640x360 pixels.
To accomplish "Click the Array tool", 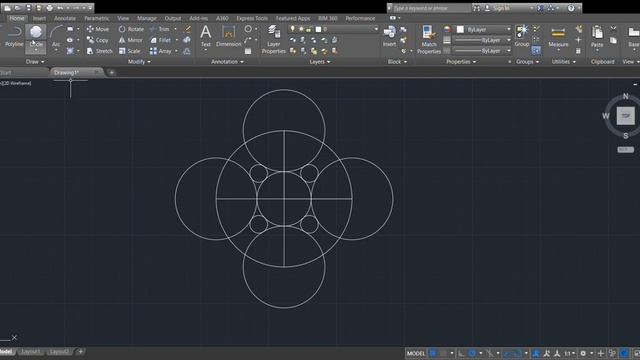I will (161, 51).
